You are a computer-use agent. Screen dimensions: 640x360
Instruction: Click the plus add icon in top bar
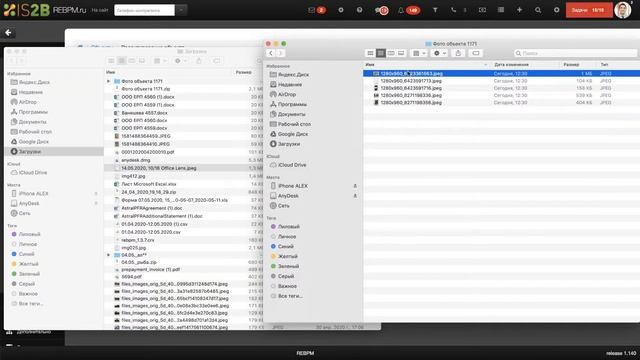[519, 10]
